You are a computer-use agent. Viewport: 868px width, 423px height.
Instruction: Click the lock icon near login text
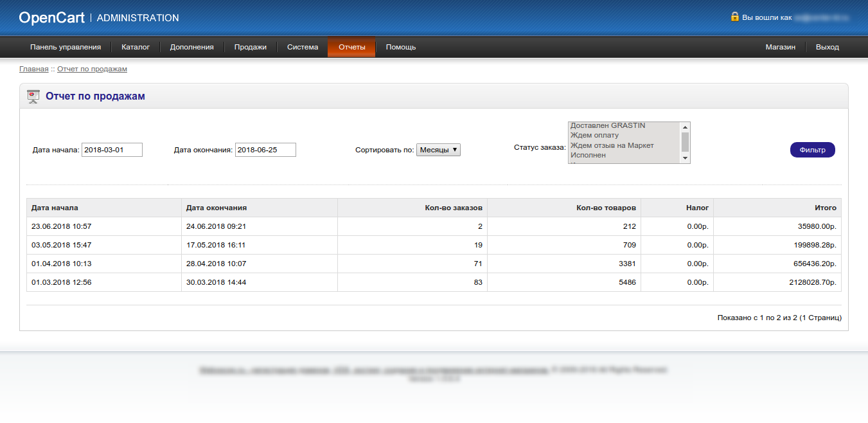[735, 17]
